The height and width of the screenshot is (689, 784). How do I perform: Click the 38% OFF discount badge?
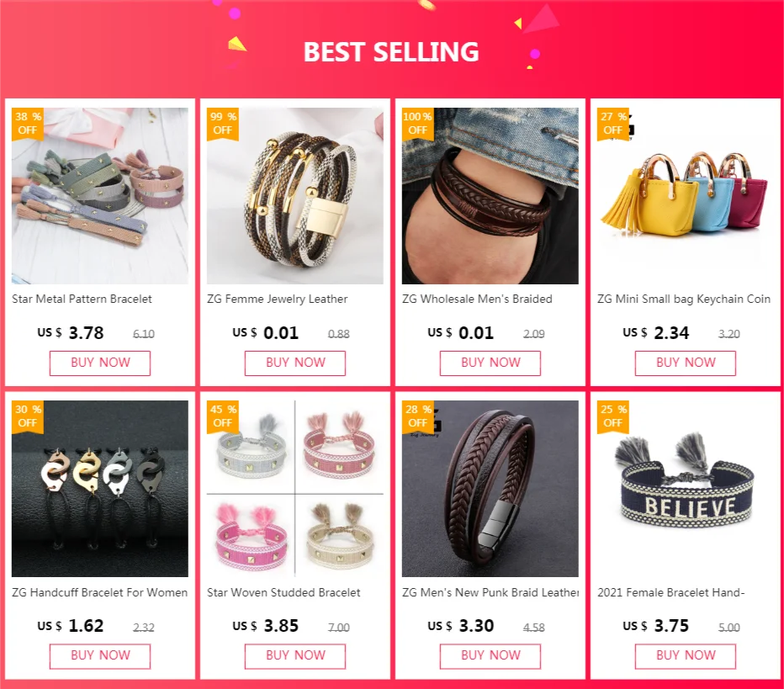28,124
